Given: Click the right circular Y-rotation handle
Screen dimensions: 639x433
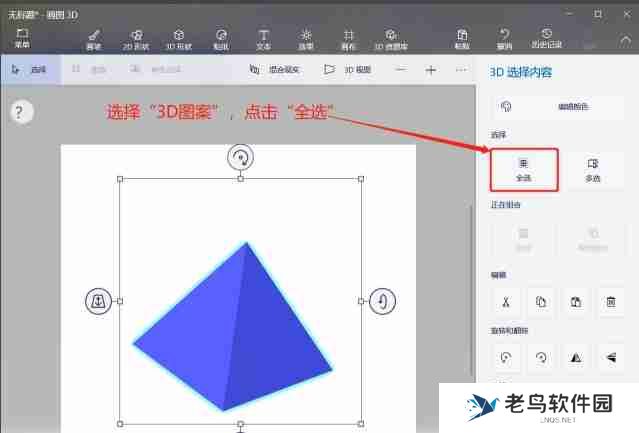Looking at the screenshot, I should coord(382,301).
